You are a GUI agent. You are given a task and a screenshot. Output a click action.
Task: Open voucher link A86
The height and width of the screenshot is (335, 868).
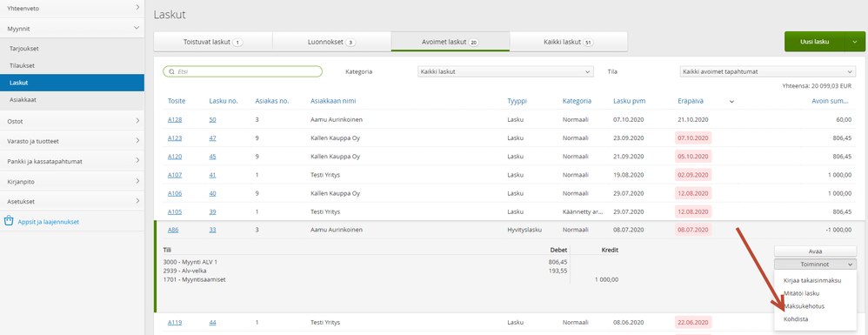pos(173,230)
